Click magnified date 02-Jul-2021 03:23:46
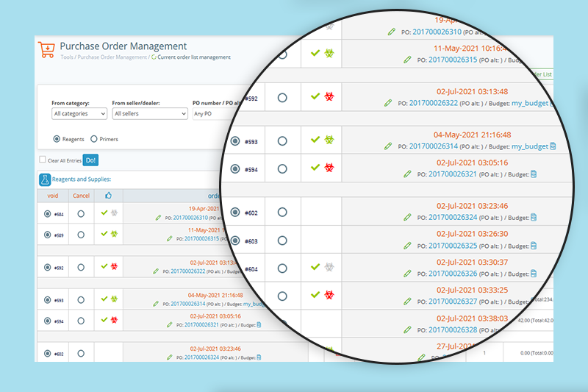The width and height of the screenshot is (588, 392). pos(472,206)
